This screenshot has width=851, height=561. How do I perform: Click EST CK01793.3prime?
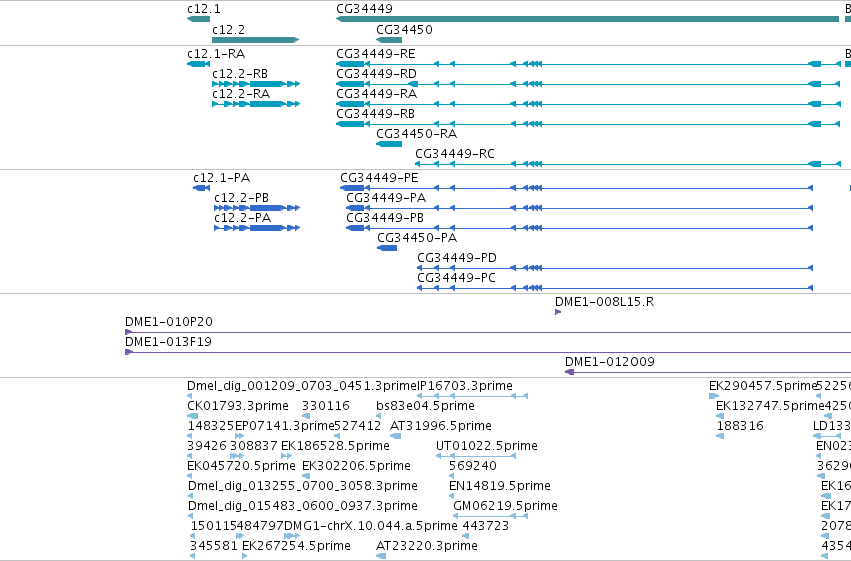[193, 416]
